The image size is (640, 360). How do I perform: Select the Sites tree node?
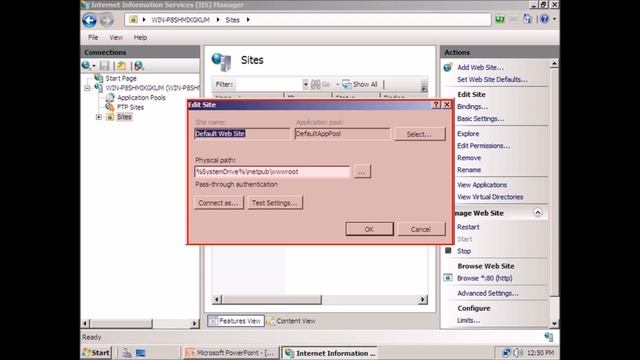pos(124,117)
